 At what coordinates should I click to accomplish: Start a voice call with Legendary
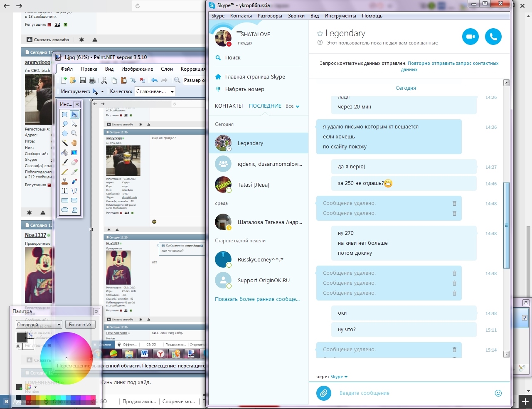[x=493, y=37]
